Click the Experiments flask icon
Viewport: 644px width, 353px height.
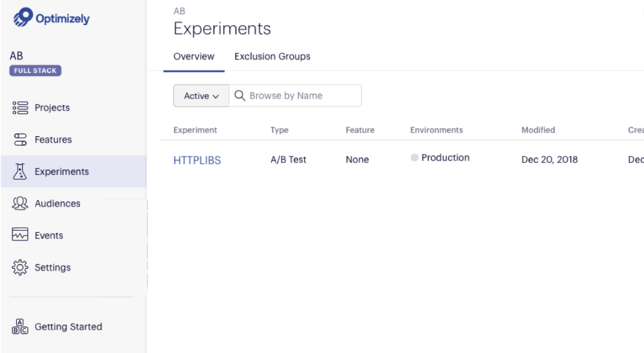click(20, 172)
